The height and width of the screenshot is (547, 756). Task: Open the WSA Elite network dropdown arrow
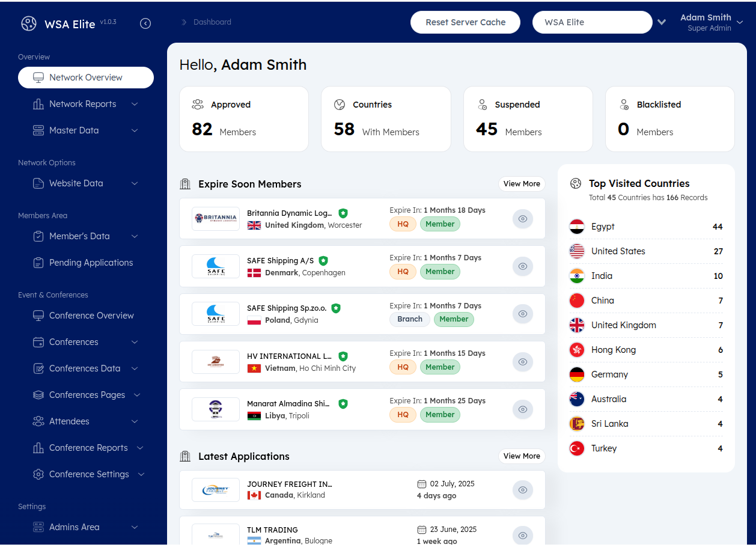click(x=662, y=22)
